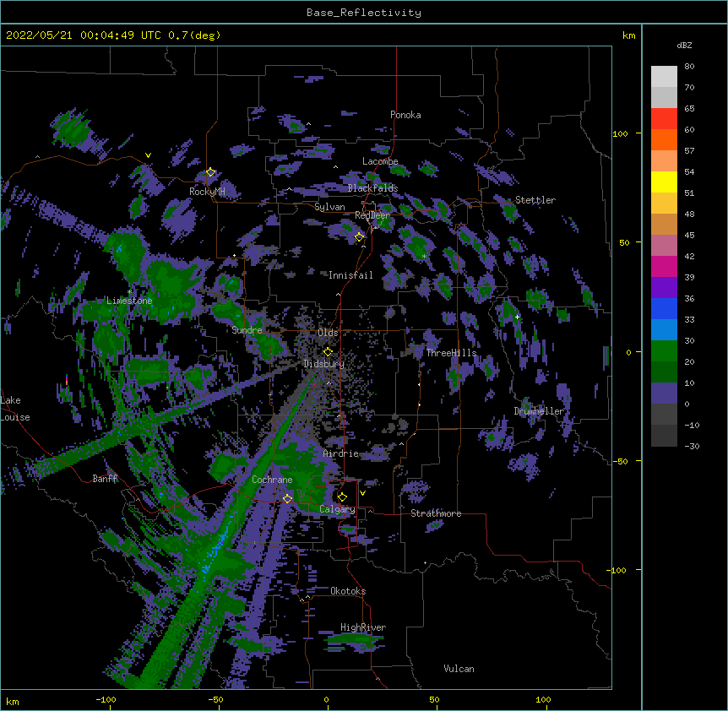Click the Base_Reflectivity title

pos(364,13)
